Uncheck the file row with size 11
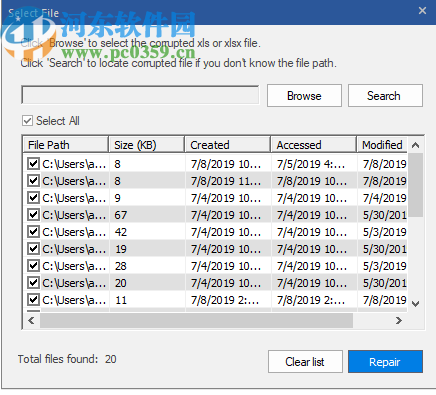 pyautogui.click(x=33, y=300)
